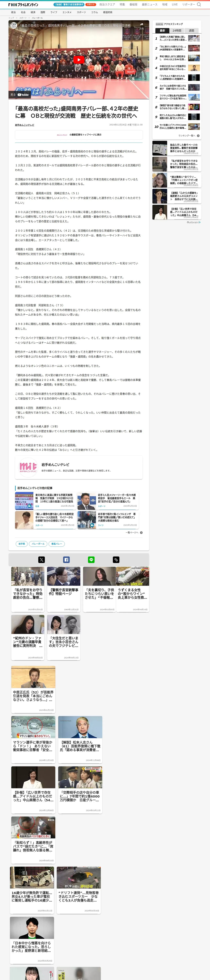Open ranking 2 JR長野駅前 article
Viewport: 210px width, 980px height.
tap(177, 48)
